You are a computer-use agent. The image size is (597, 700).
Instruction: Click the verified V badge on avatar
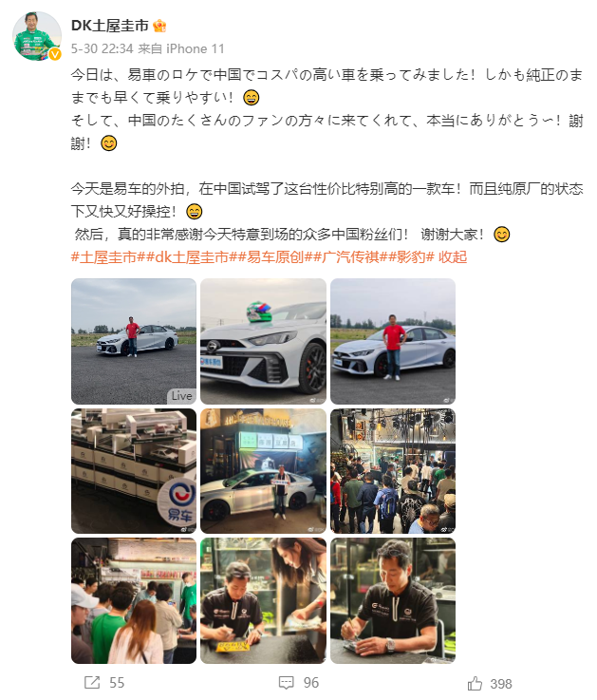tap(54, 54)
